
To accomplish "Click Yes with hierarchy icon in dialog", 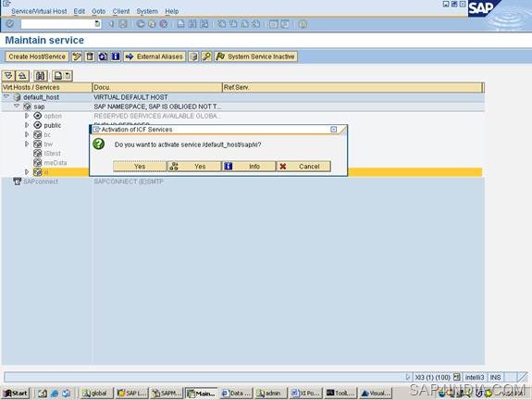I will (194, 167).
